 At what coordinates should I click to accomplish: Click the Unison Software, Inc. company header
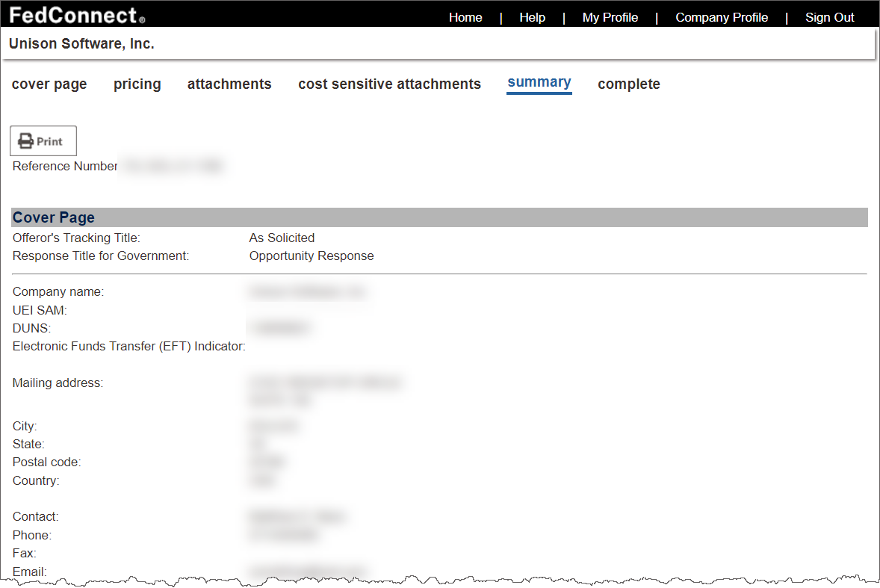pyautogui.click(x=81, y=44)
